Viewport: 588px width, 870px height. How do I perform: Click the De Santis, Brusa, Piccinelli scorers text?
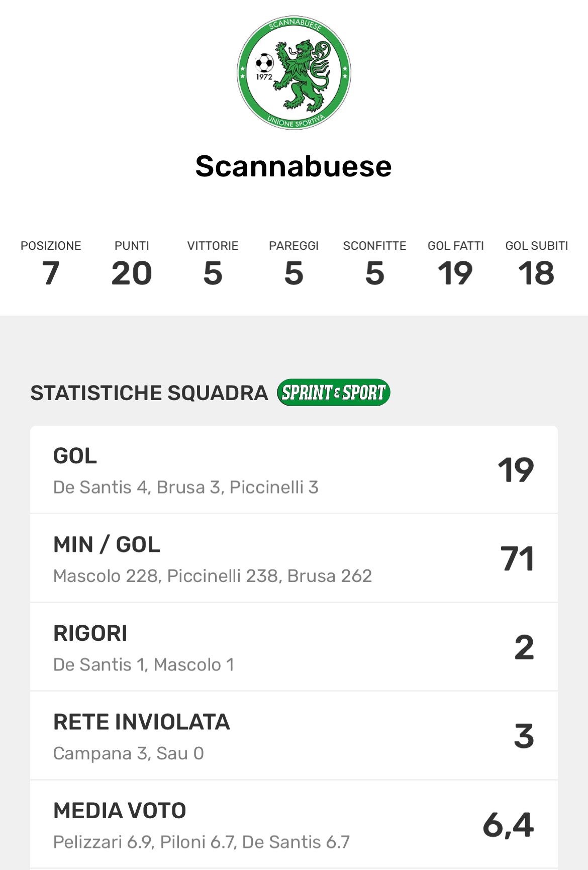[186, 487]
